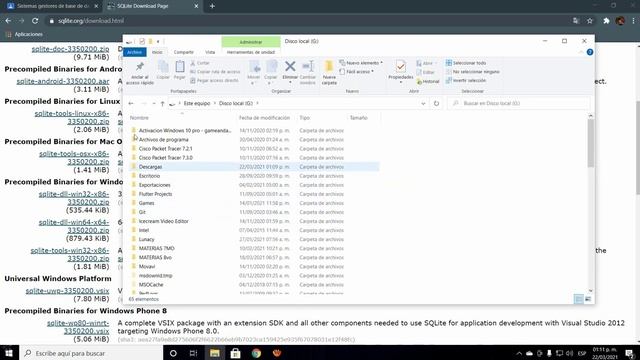
Task: Sort by the Nombre column header
Action: click(x=139, y=118)
